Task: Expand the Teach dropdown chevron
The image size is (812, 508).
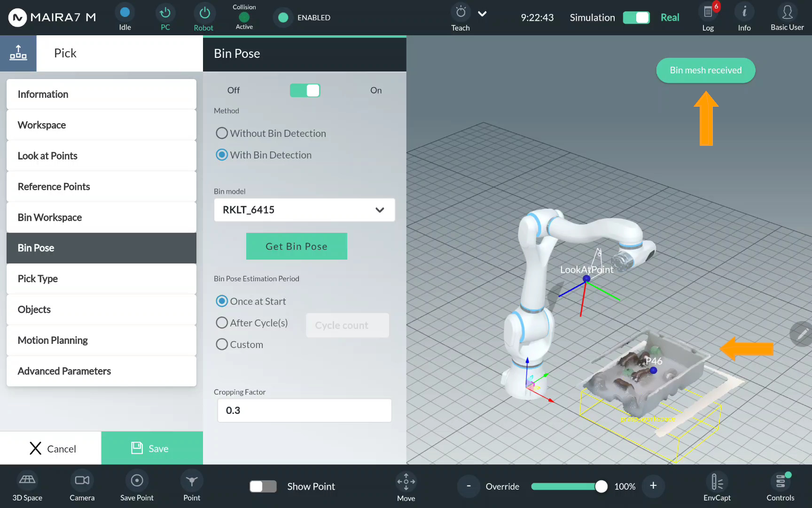Action: (482, 14)
